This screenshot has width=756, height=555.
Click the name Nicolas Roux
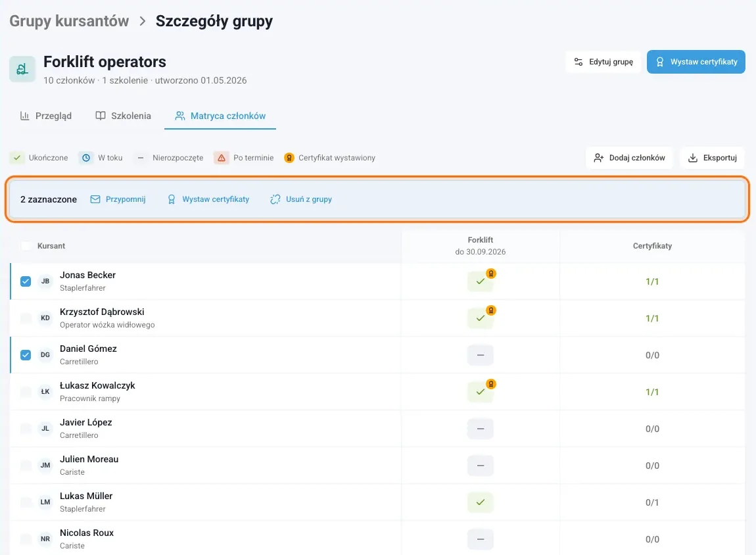tap(87, 533)
